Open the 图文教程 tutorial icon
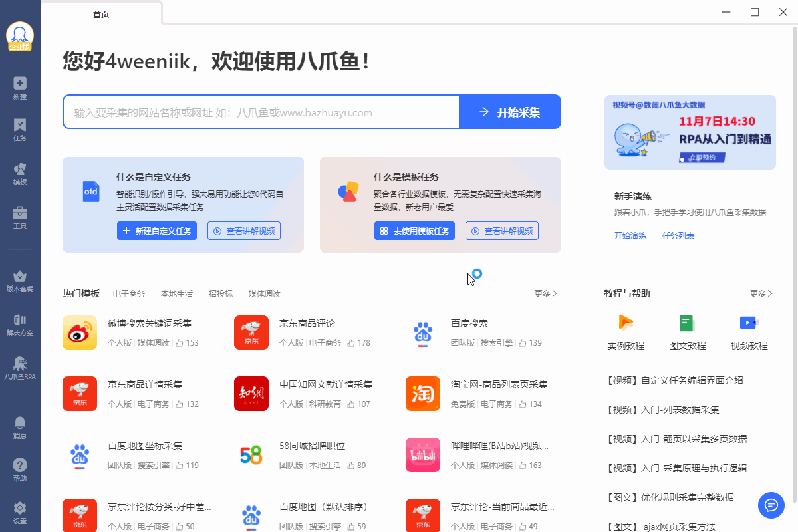Screen dimensions: 798x532 pos(687,323)
